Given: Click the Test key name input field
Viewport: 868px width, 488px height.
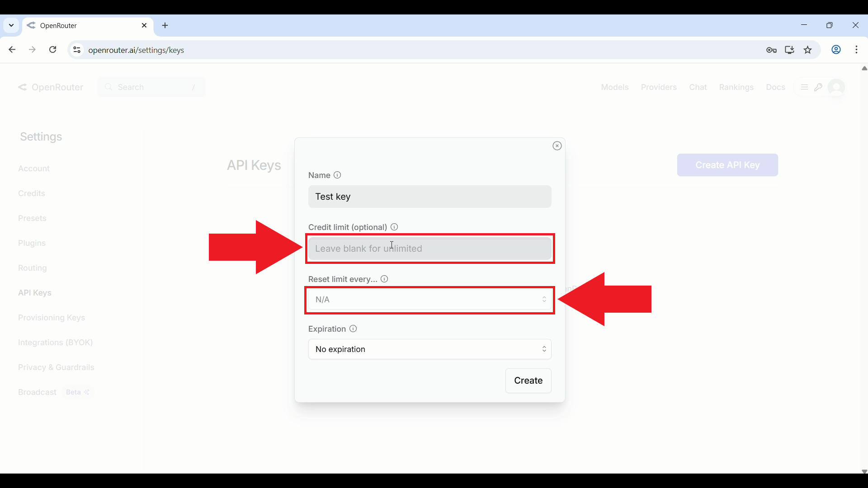Looking at the screenshot, I should [x=429, y=197].
